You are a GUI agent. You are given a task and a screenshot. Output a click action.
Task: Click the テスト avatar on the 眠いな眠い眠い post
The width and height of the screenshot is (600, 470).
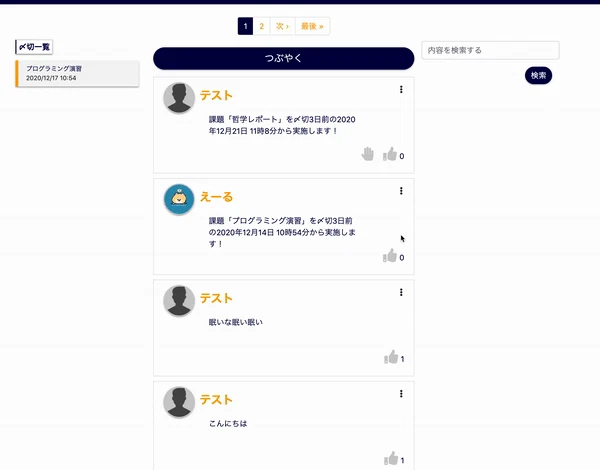click(179, 301)
